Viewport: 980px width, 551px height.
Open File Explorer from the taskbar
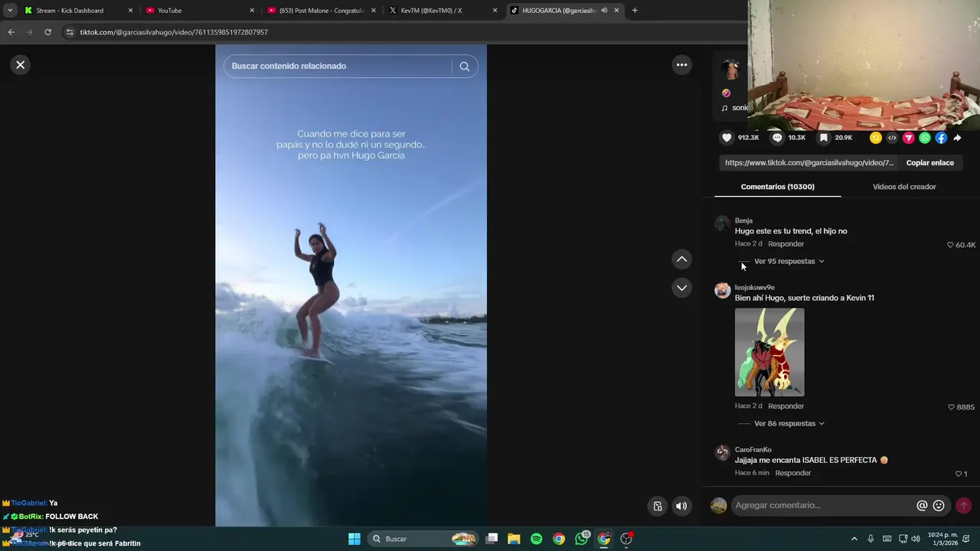514,539
